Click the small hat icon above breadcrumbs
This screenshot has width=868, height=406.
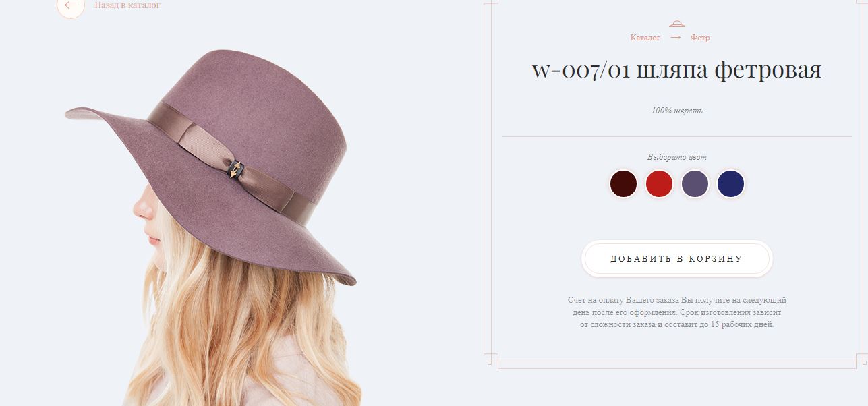pyautogui.click(x=677, y=24)
